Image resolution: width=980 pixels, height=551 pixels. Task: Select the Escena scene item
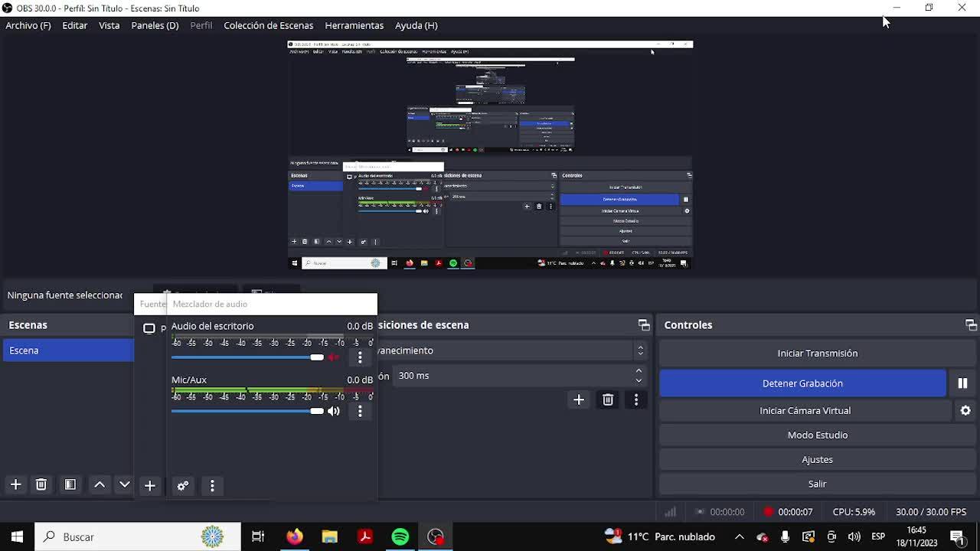click(x=68, y=350)
